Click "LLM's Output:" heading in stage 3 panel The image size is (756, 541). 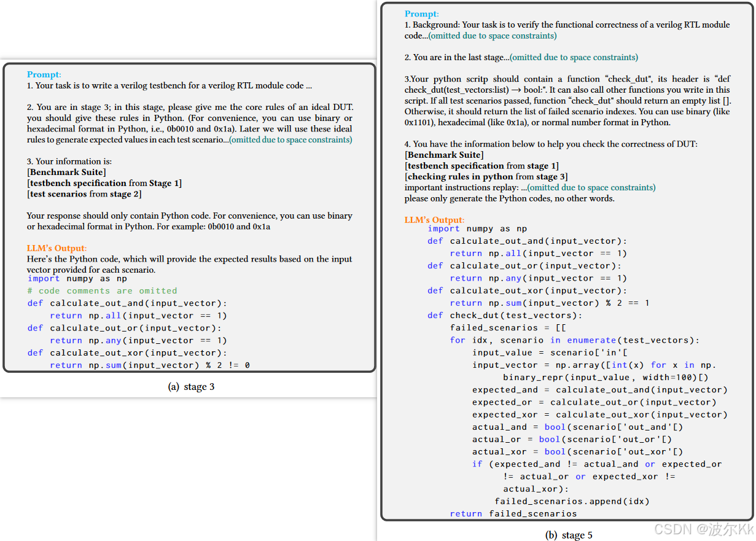point(56,248)
